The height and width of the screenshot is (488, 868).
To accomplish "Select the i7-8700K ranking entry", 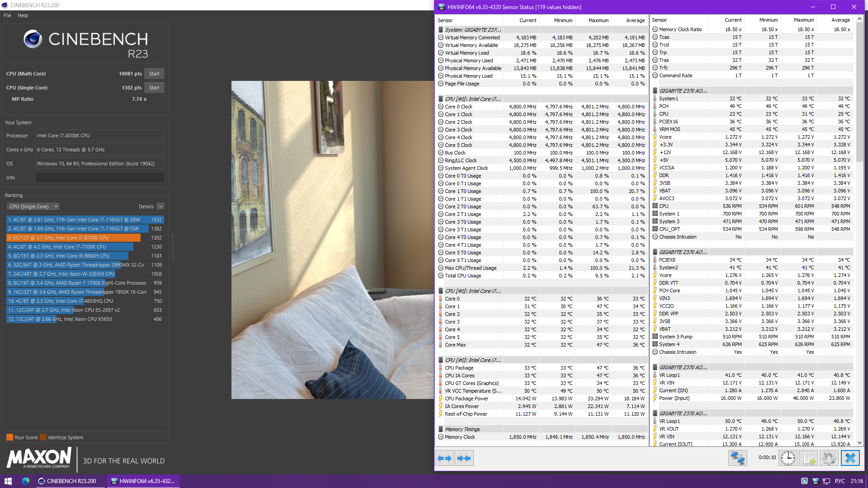I will coord(74,238).
